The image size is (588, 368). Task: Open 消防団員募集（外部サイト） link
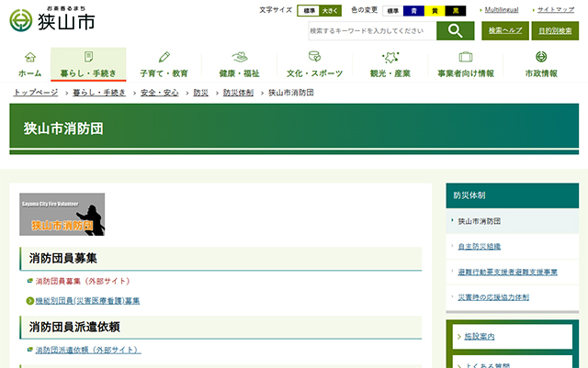click(x=83, y=281)
